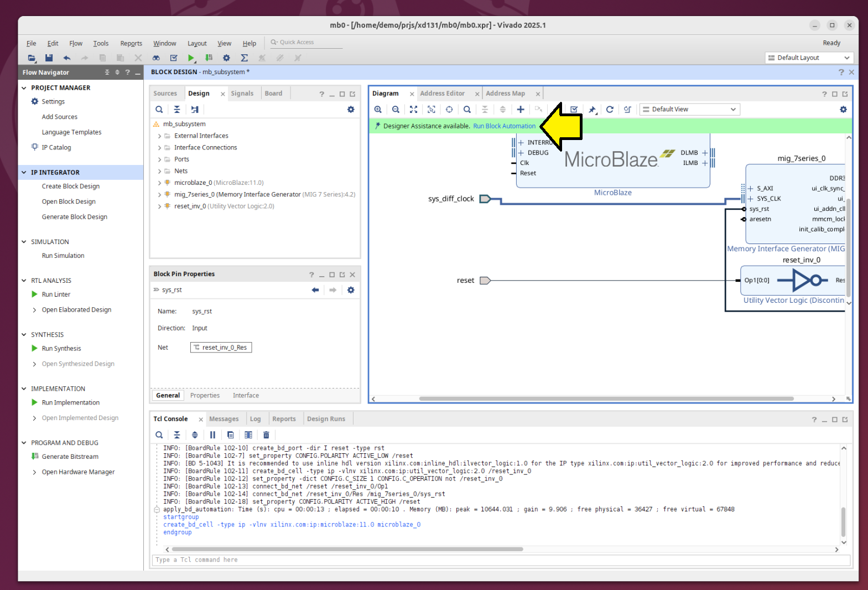Clear the Tcl Console with trash icon
The width and height of the screenshot is (868, 590).
coord(266,435)
